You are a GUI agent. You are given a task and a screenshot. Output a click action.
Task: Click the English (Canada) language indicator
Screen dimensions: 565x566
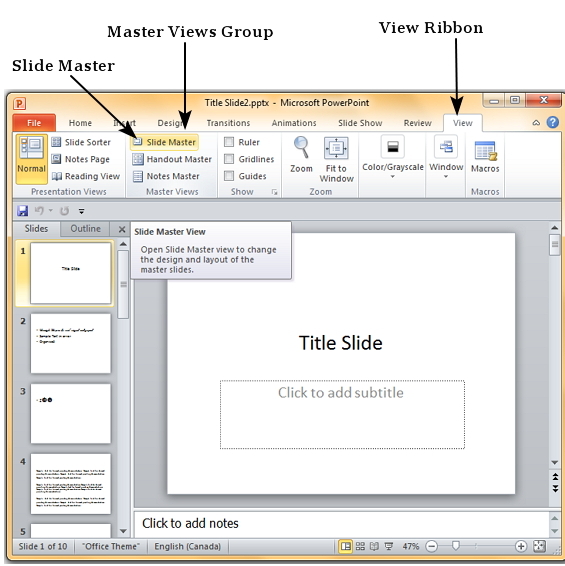tap(187, 547)
